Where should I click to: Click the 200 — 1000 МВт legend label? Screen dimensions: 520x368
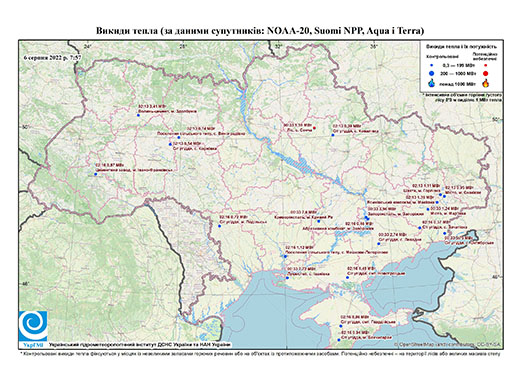tap(457, 73)
